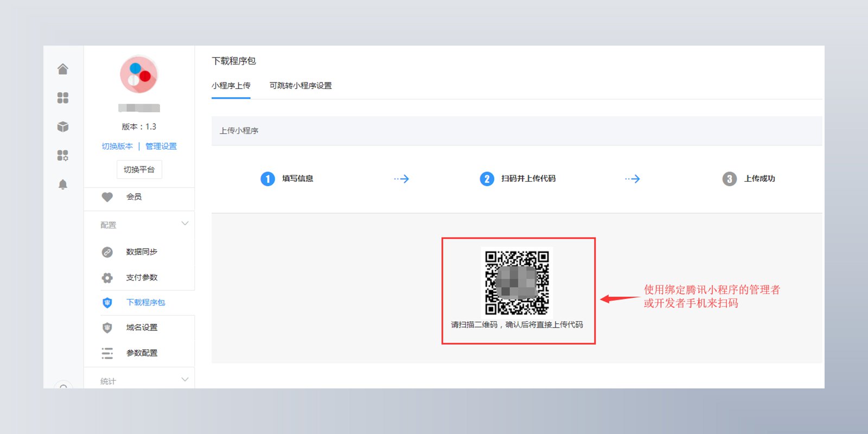Open the cube package icon
868x434 pixels.
point(63,126)
